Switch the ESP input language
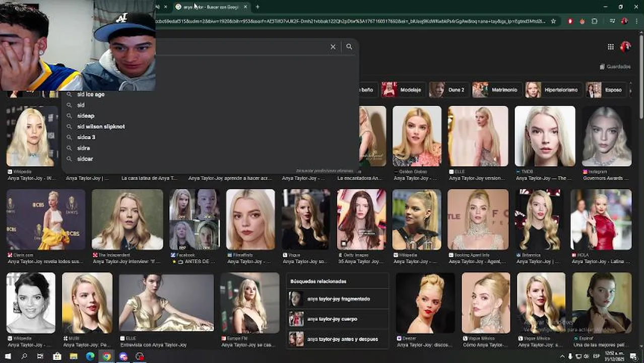 click(x=598, y=356)
